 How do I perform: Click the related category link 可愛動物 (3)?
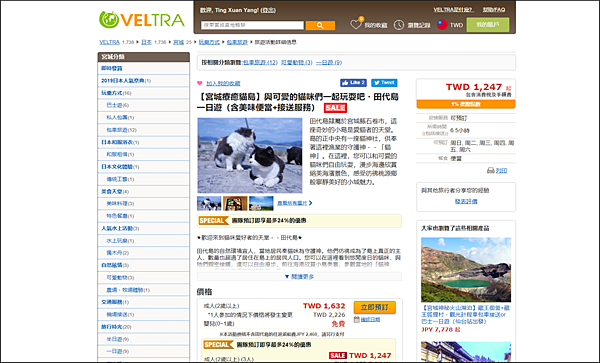[x=297, y=62]
